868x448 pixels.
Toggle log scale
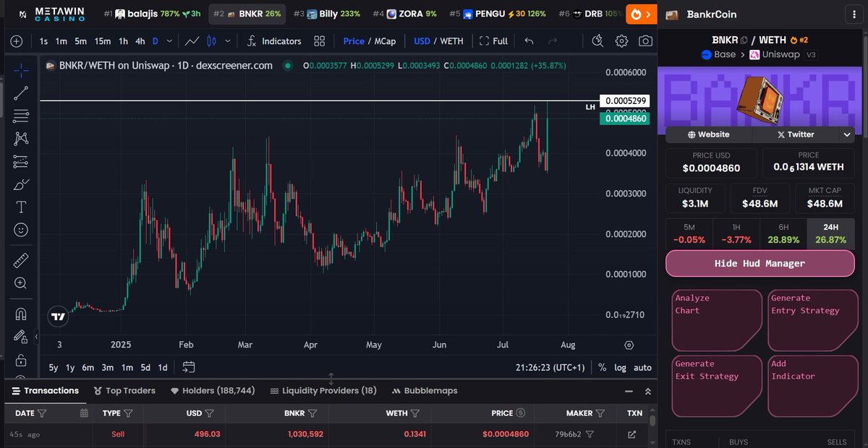621,367
